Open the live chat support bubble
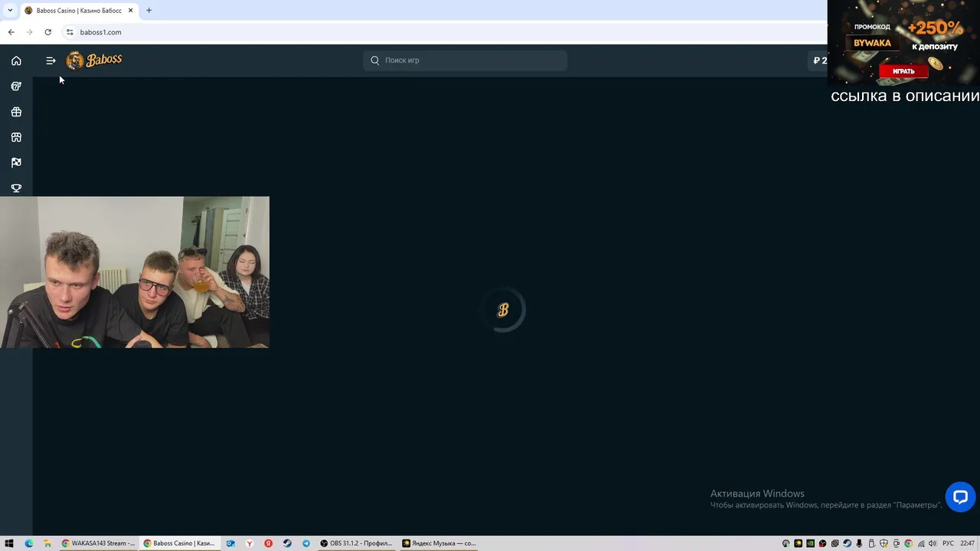980x551 pixels. (960, 497)
